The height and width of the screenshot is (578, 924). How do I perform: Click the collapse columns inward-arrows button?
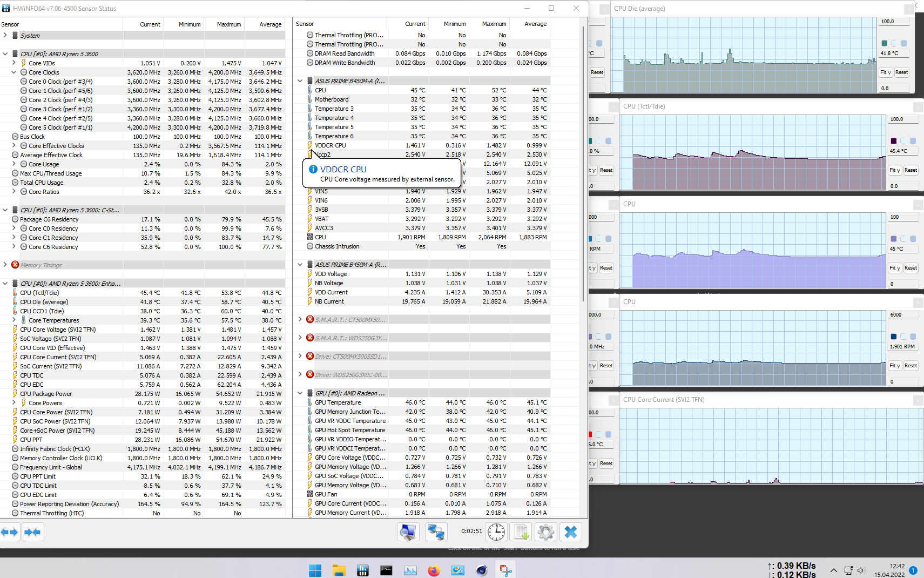(32, 532)
